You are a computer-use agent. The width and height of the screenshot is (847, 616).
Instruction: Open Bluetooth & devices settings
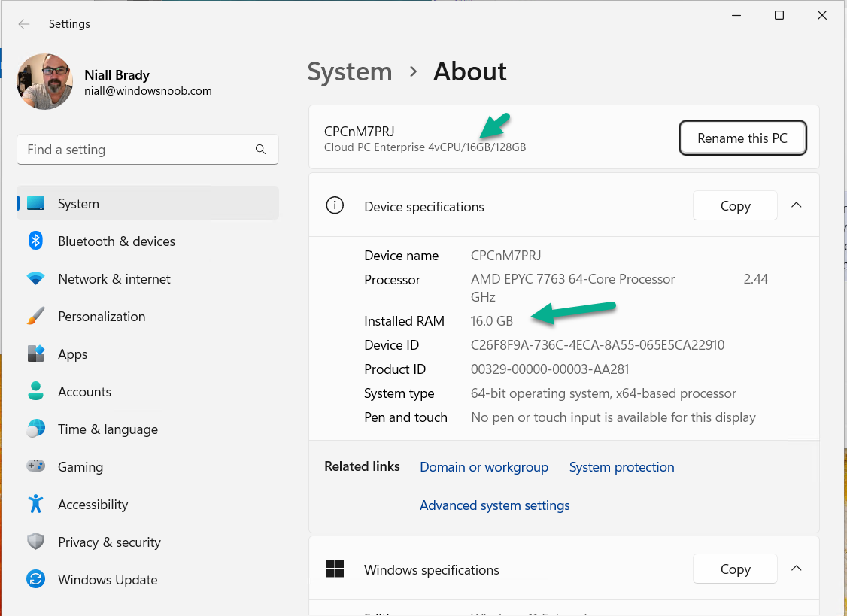click(148, 241)
